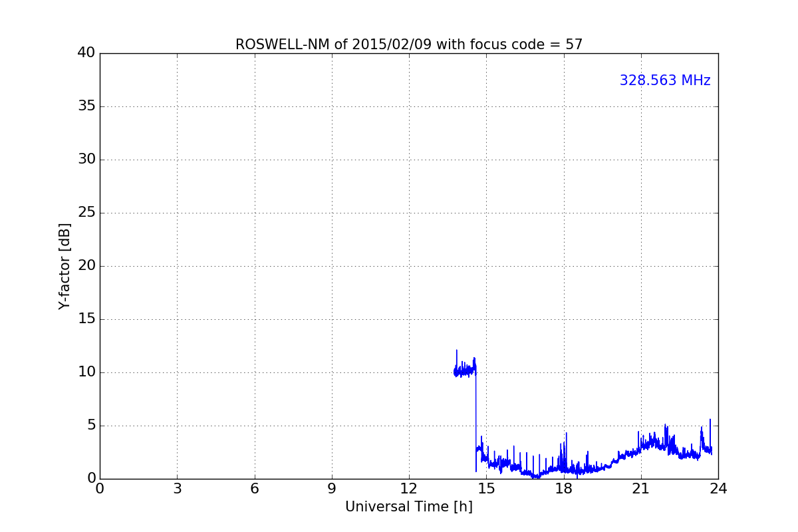Viewport: 798px width, 532px height.
Task: Click x-axis tick label 21
Action: point(641,489)
